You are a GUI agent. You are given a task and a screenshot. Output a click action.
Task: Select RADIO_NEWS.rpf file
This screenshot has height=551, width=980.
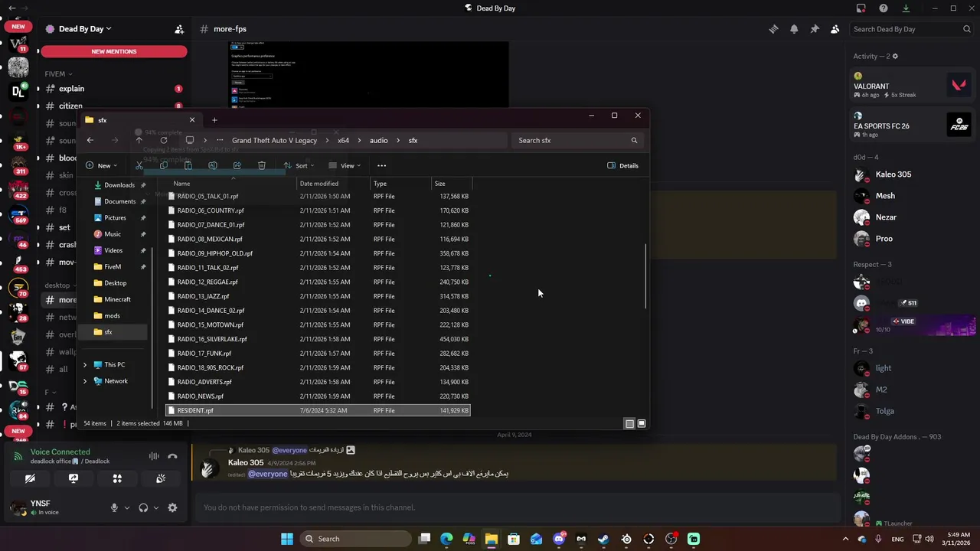click(318, 396)
